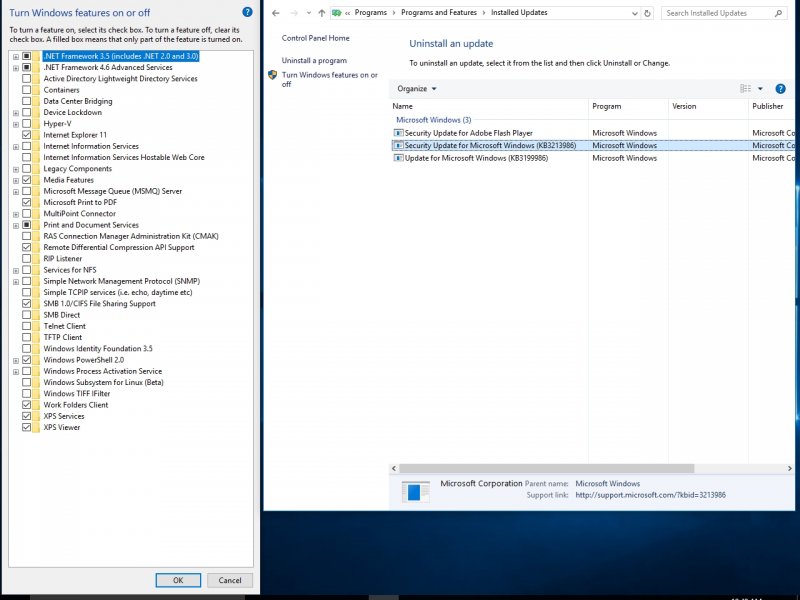Click the search magnifier icon
Image resolution: width=800 pixels, height=600 pixels.
pyautogui.click(x=778, y=13)
